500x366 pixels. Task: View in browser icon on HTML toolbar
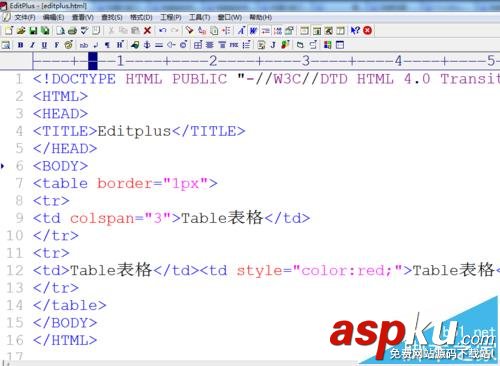pos(6,45)
